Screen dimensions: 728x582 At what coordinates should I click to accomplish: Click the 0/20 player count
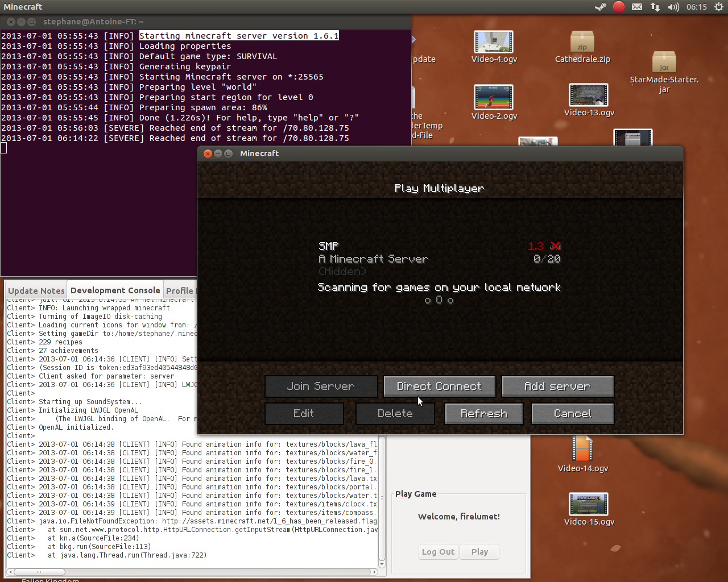click(x=547, y=259)
